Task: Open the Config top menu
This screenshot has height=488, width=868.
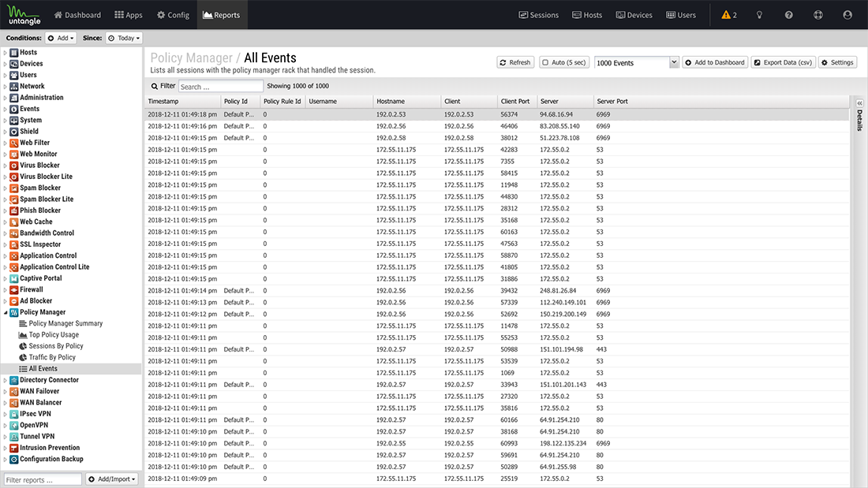Action: click(x=174, y=15)
